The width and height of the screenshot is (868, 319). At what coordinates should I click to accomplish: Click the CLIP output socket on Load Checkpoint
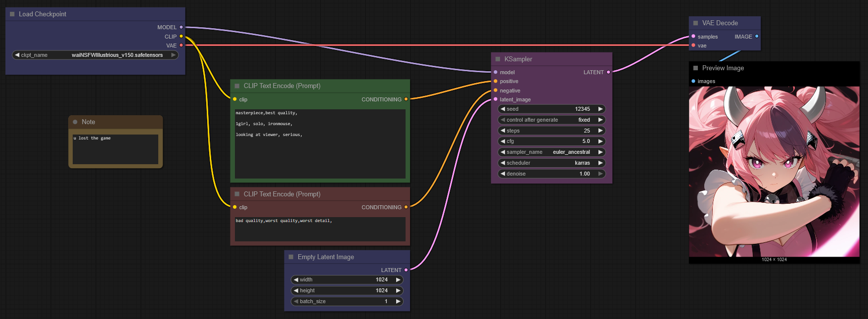point(182,37)
